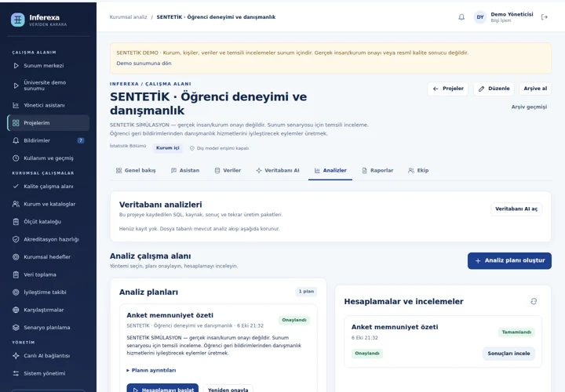Click the Düzenle button
The width and height of the screenshot is (565, 392).
click(494, 89)
